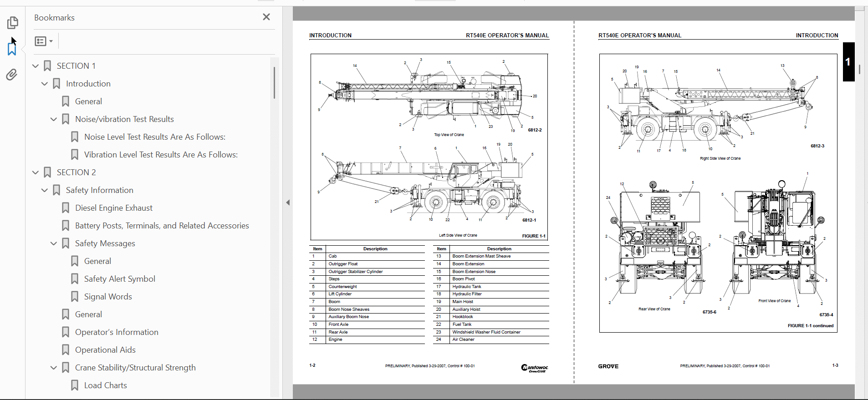The image size is (868, 400).
Task: Click the Outrigger Stabilizer Cylinder cell
Action: tap(376, 272)
